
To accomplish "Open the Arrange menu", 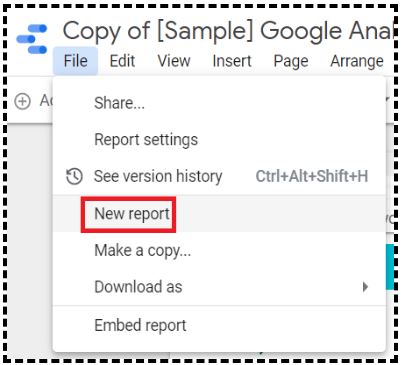I will [x=357, y=61].
